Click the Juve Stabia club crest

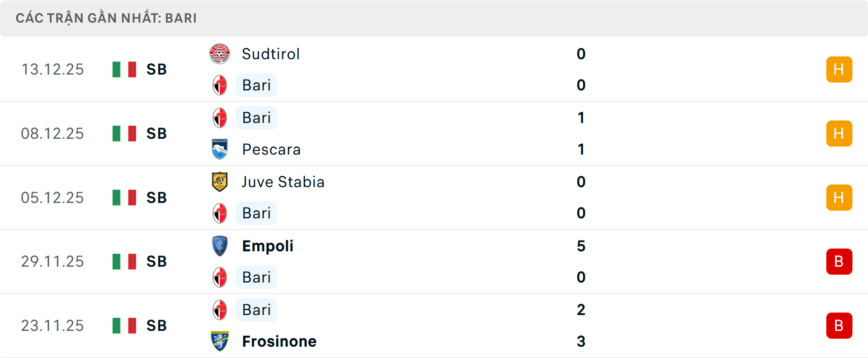click(220, 182)
